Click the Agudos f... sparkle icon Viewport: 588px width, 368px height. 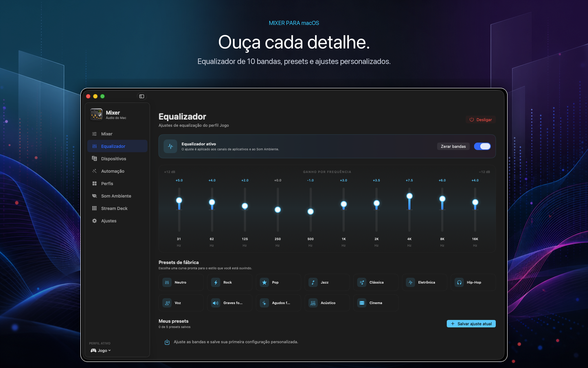pyautogui.click(x=264, y=303)
